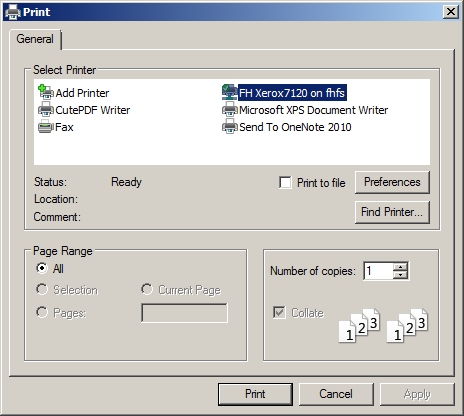Select Microsoft XPS Document Writer icon
464x416 pixels.
point(230,109)
